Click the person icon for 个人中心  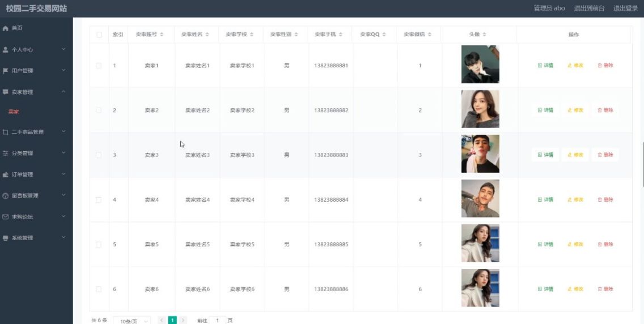point(5,50)
